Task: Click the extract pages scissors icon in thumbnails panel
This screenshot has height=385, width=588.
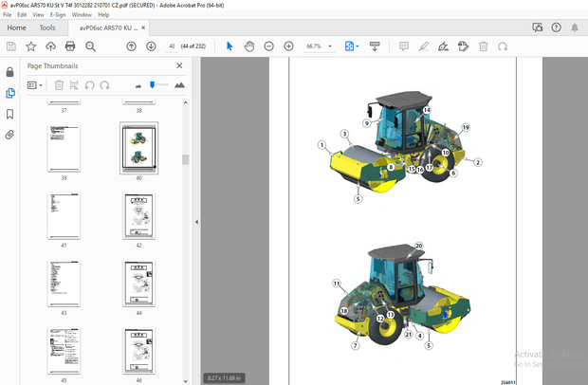Action: [x=74, y=85]
